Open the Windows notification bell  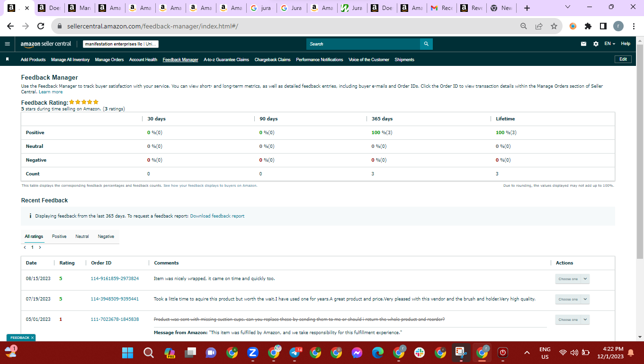[x=630, y=353]
